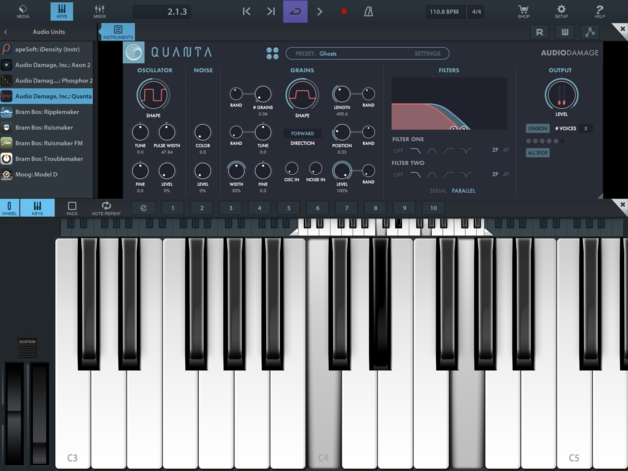Toggle the Keys panel in the top toolbar
The width and height of the screenshot is (628, 471).
[x=62, y=11]
